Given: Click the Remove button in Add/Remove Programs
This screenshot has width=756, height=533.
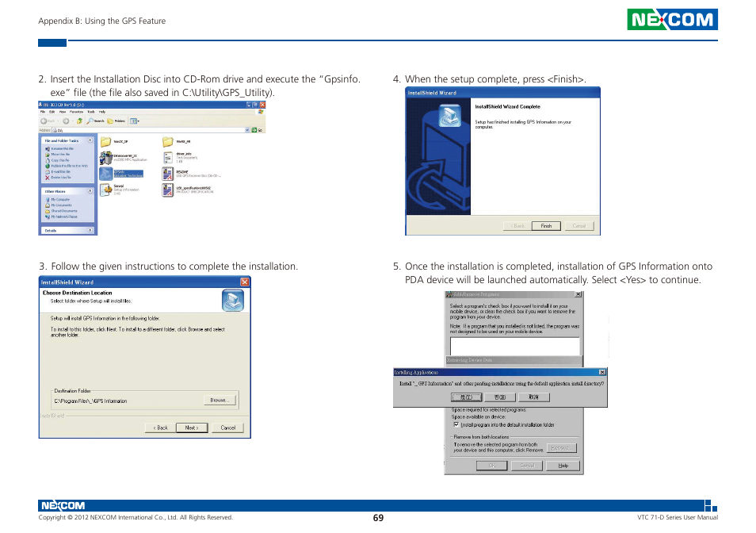Looking at the screenshot, I should point(561,448).
